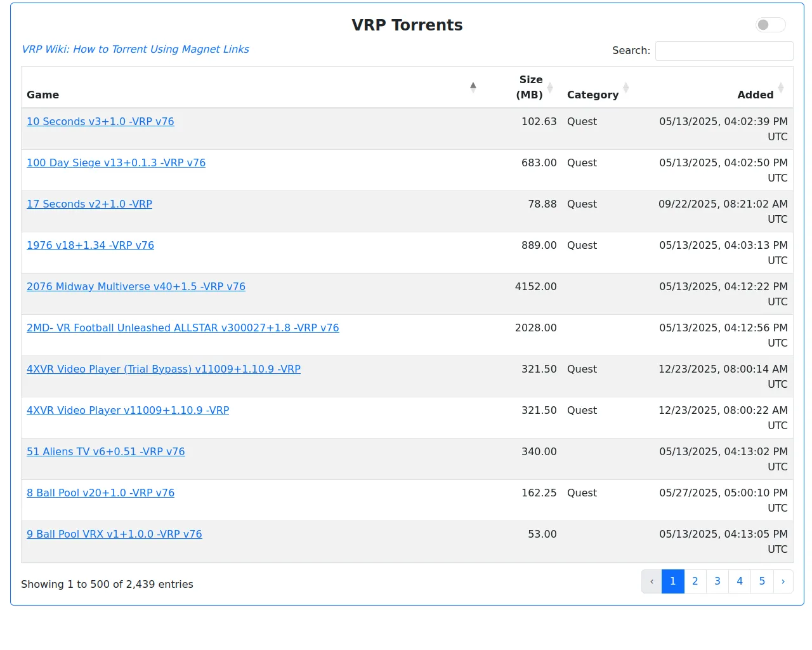This screenshot has height=650, width=812.
Task: Click date 05/27/2025, 05:00:10 PM UTC
Action: (723, 500)
